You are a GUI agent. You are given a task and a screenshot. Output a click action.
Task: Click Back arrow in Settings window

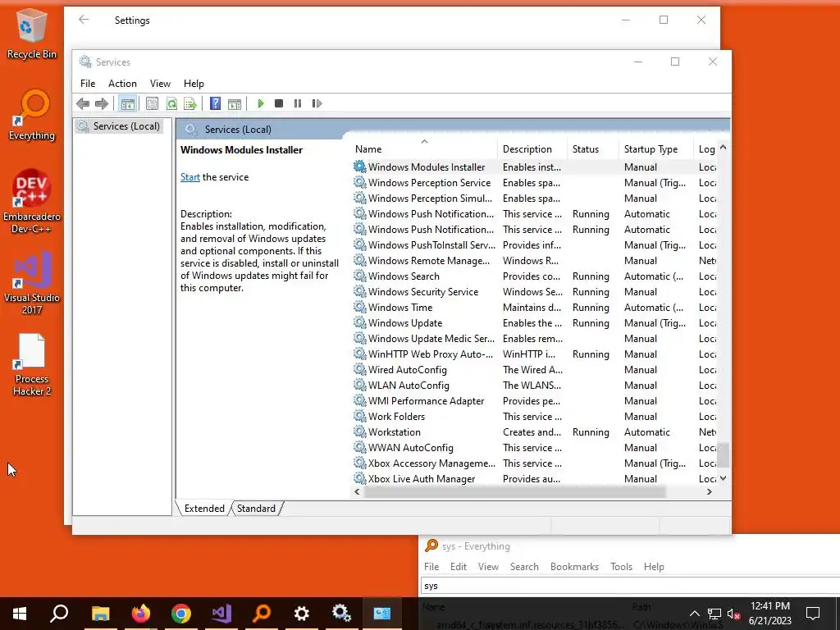pos(84,20)
